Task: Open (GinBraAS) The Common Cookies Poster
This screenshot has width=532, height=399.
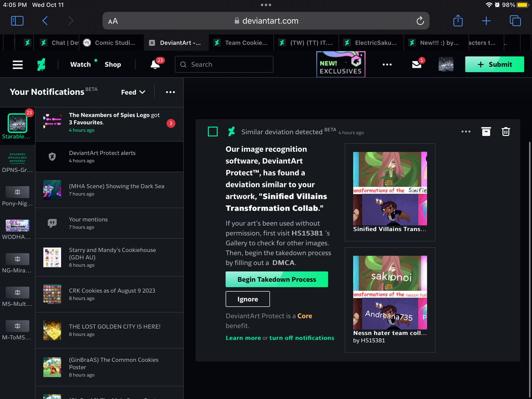Action: point(109,367)
